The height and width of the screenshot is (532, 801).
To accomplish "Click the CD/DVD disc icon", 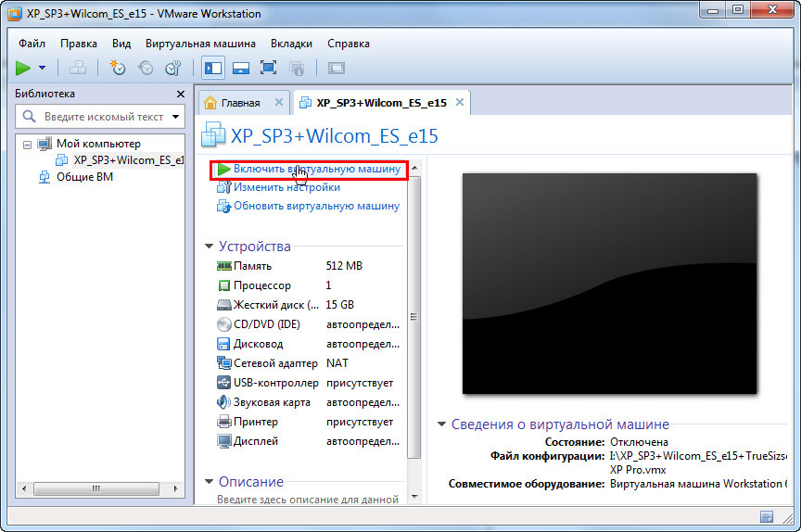I will [x=223, y=324].
